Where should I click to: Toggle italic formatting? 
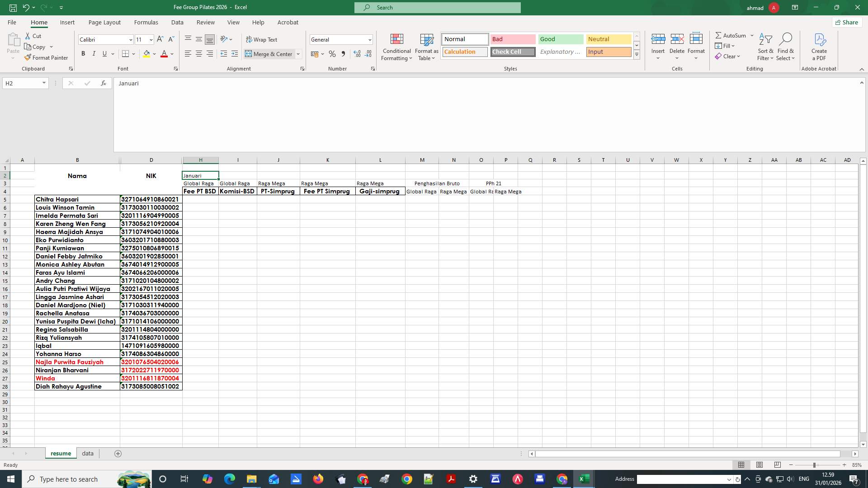94,53
